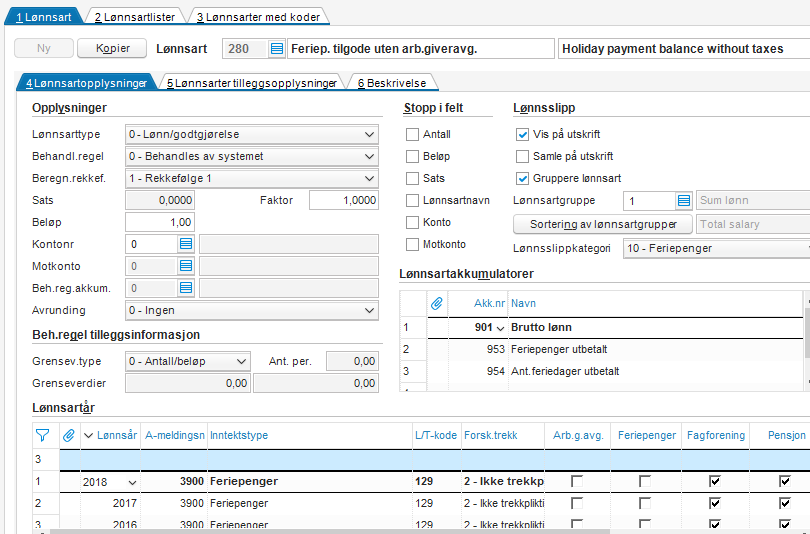Click the Sats value field

160,200
